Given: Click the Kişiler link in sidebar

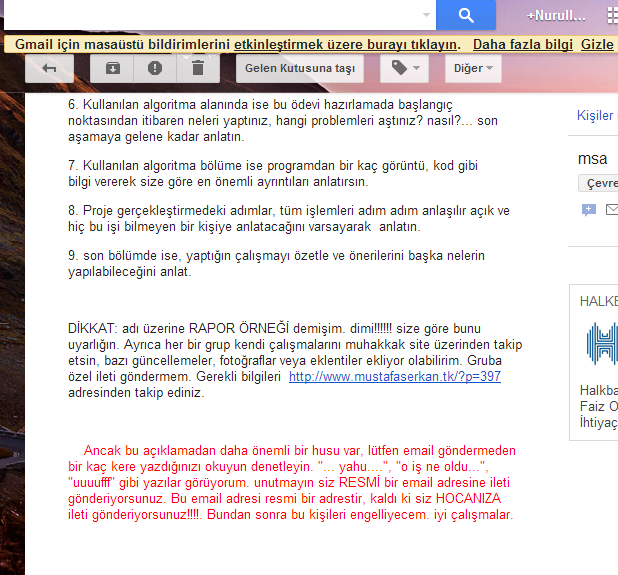Looking at the screenshot, I should 595,115.
